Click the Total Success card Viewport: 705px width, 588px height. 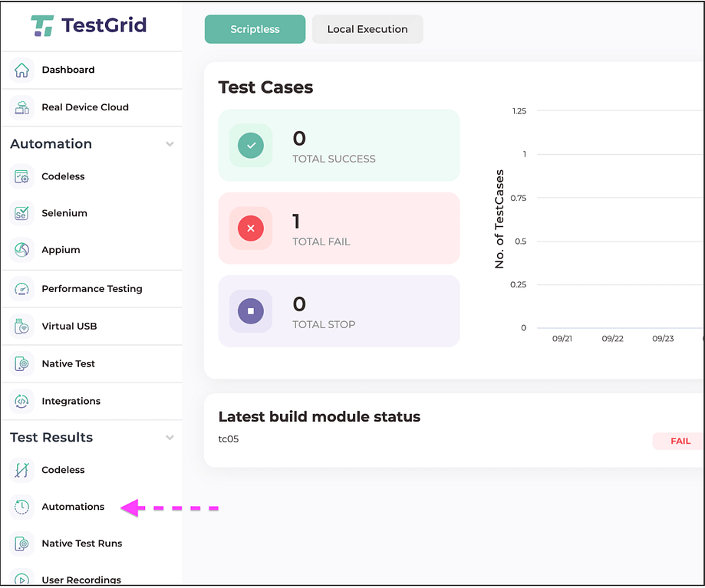[x=339, y=146]
